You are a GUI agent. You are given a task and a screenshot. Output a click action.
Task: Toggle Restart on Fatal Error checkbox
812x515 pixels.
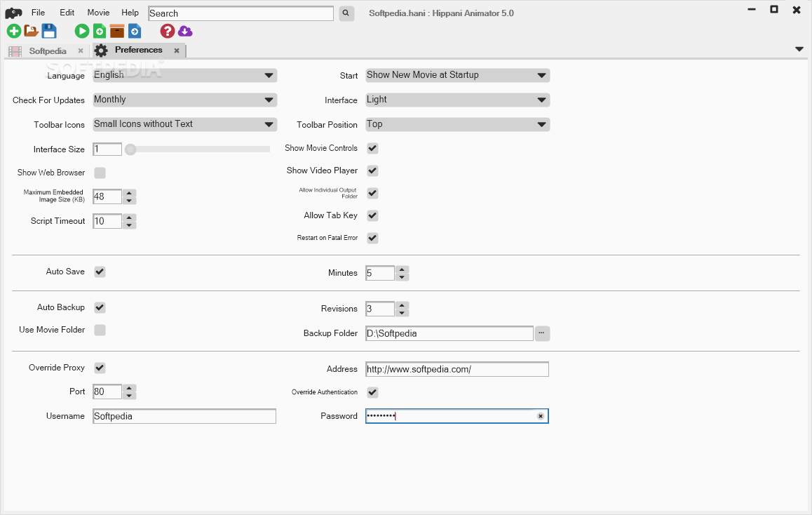click(372, 238)
